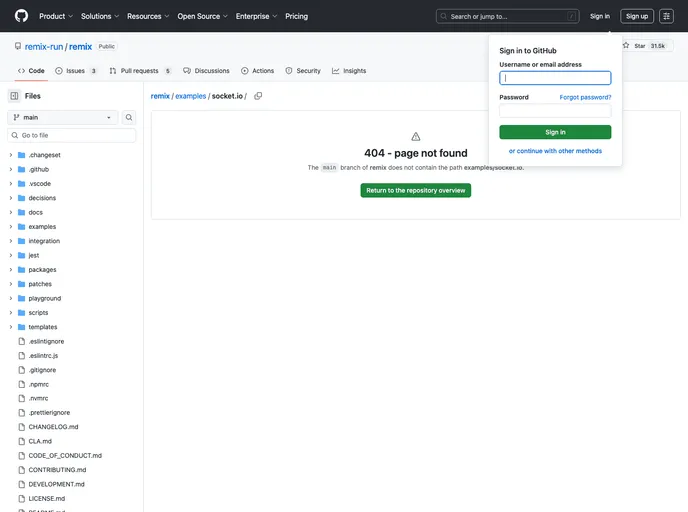
Task: Open the Open Source menu dropdown
Action: [203, 16]
